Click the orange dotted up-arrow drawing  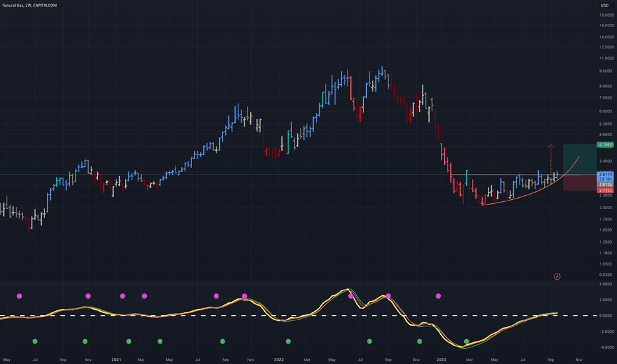click(551, 159)
